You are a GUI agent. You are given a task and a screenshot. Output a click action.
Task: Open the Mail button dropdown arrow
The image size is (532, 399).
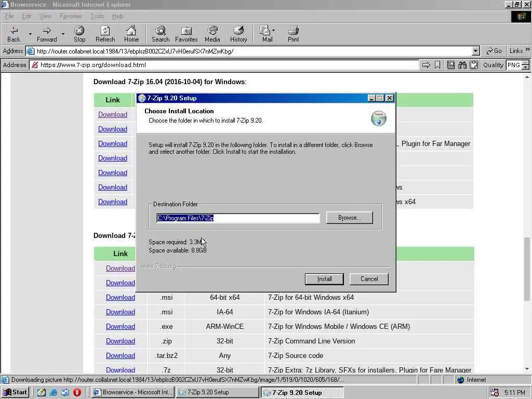[273, 30]
